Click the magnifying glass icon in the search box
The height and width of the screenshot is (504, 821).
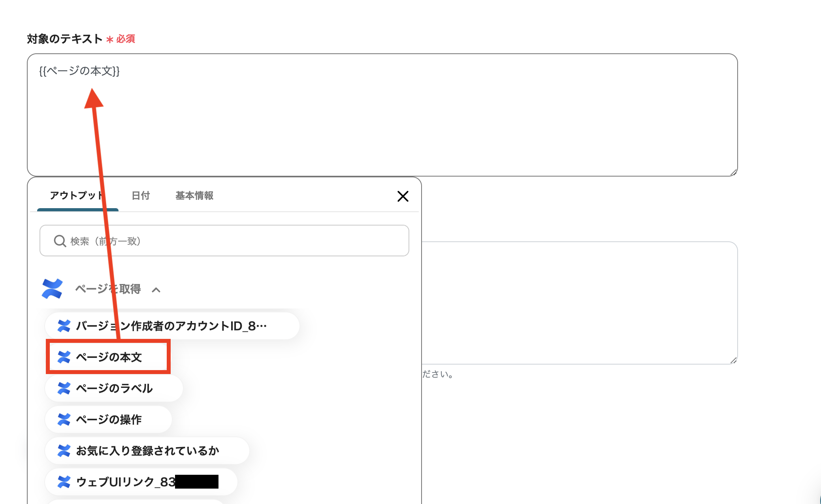coord(60,241)
